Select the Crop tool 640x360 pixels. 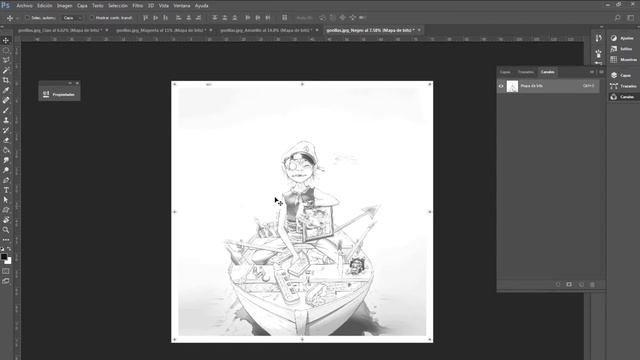6,80
